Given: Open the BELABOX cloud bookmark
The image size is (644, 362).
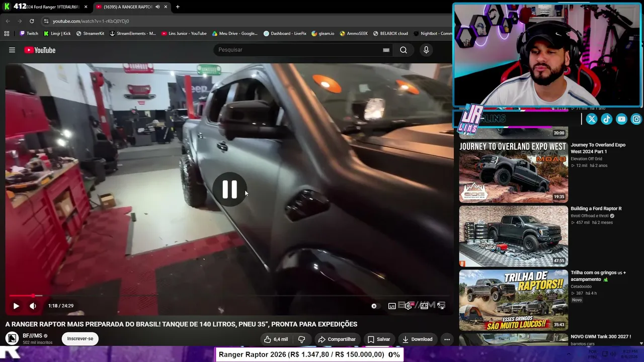Looking at the screenshot, I should (390, 33).
